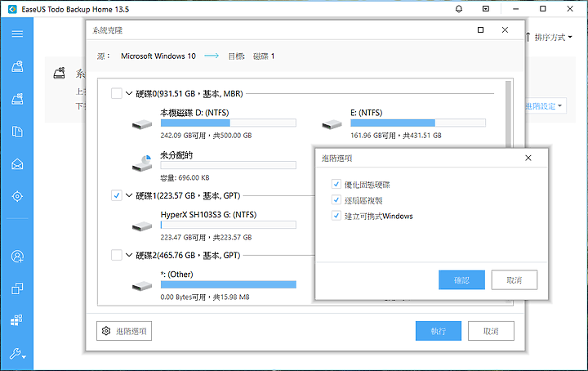
Task: Confirm the advanced options popup
Action: (461, 279)
